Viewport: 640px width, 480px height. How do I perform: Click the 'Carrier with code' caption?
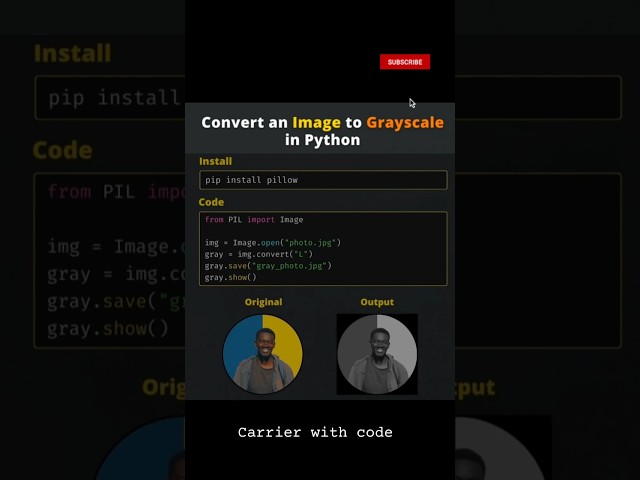pyautogui.click(x=315, y=432)
